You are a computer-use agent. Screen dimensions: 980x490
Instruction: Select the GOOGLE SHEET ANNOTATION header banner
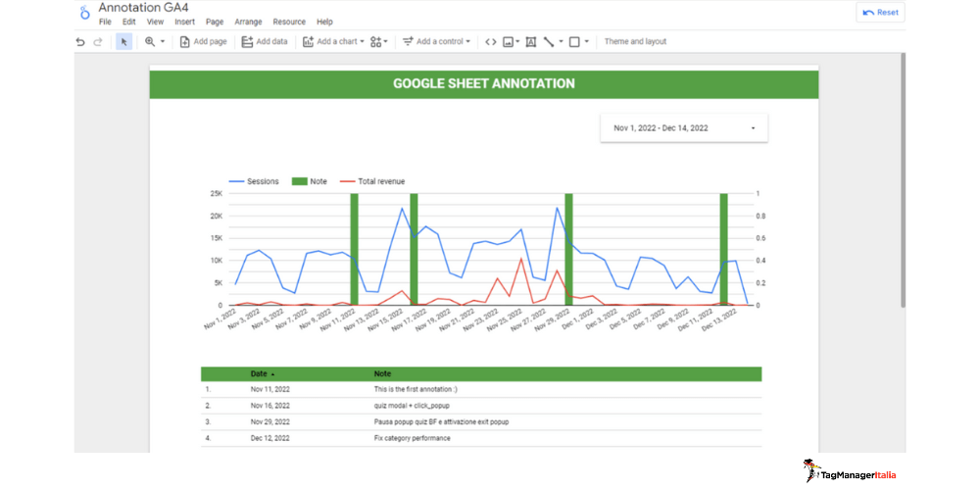[484, 83]
